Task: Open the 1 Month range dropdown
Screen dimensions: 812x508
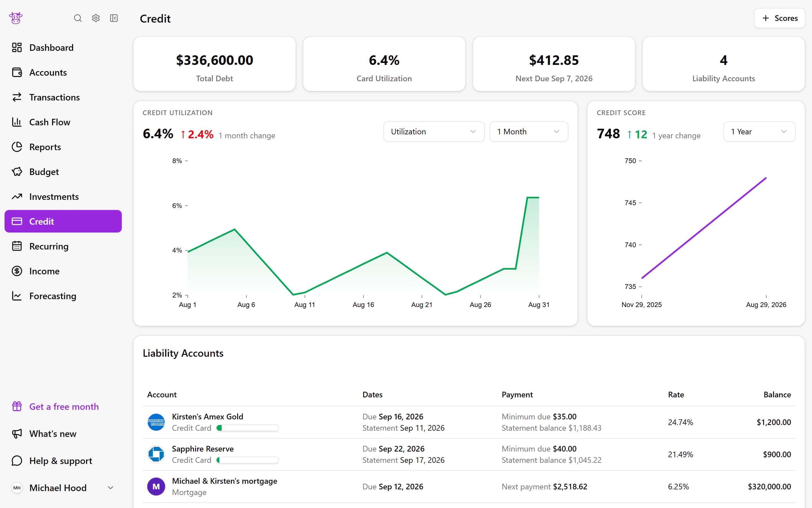Action: [528, 132]
